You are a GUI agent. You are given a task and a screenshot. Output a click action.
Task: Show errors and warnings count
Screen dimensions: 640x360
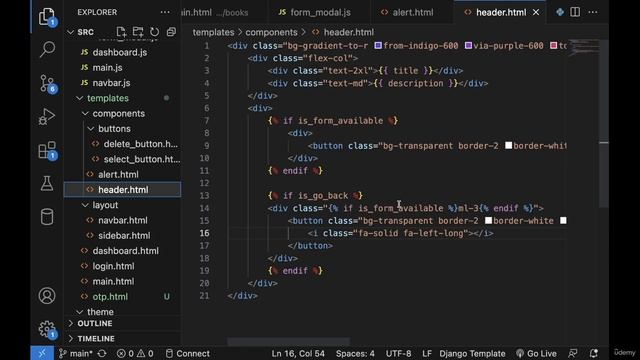tap(135, 353)
